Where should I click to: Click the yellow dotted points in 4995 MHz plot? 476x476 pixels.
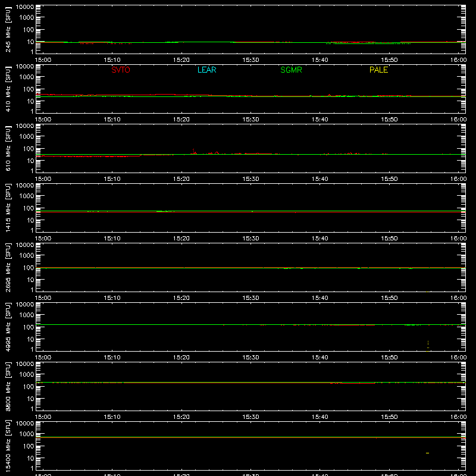428,346
